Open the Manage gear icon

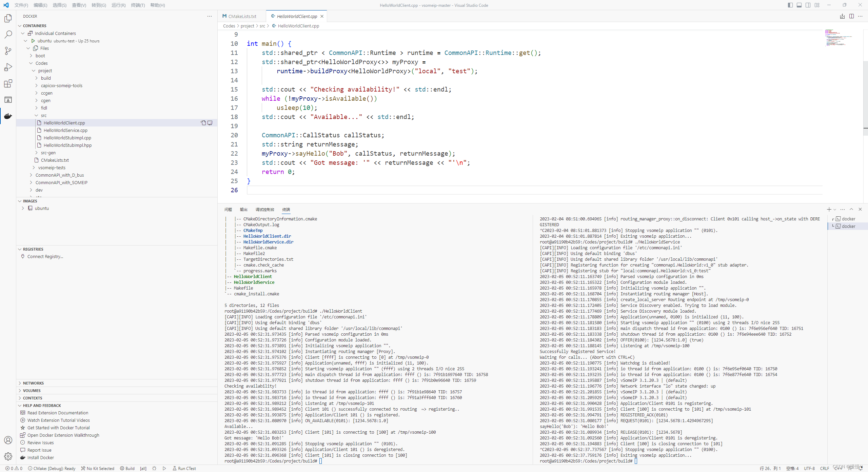8,456
